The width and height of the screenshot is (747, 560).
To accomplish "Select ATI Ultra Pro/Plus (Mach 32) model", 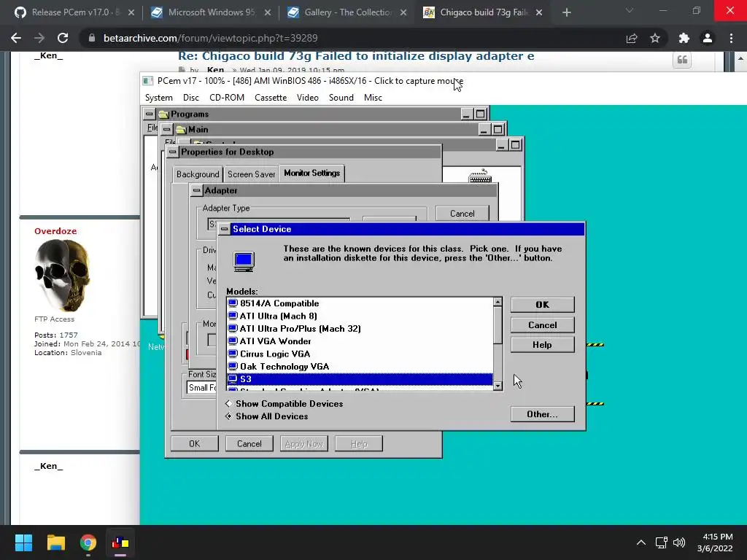I will point(360,329).
